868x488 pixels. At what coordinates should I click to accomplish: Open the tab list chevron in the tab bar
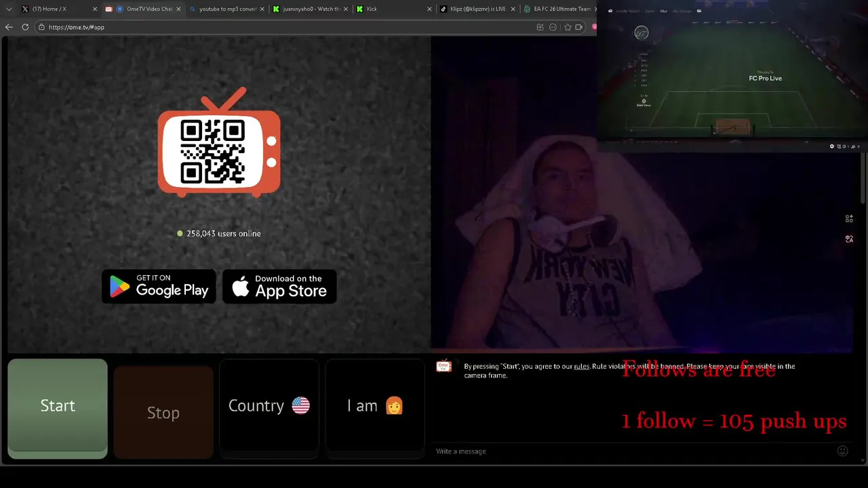[x=9, y=9]
